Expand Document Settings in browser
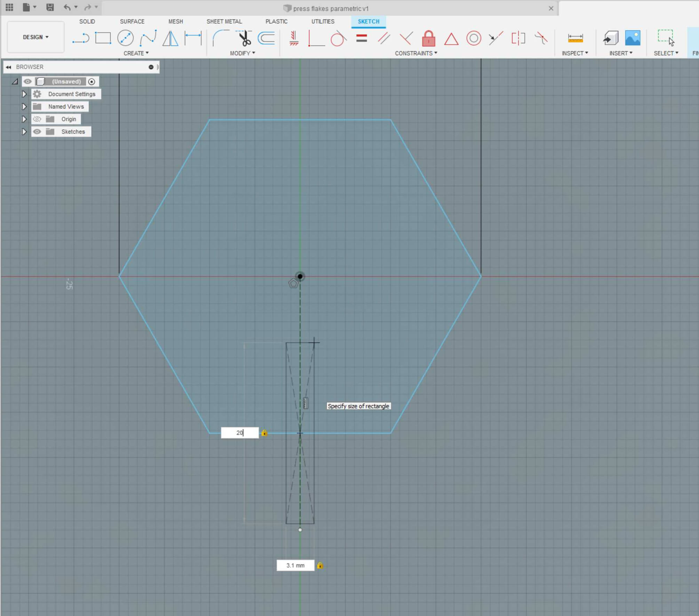Viewport: 699px width, 616px height. 24,94
